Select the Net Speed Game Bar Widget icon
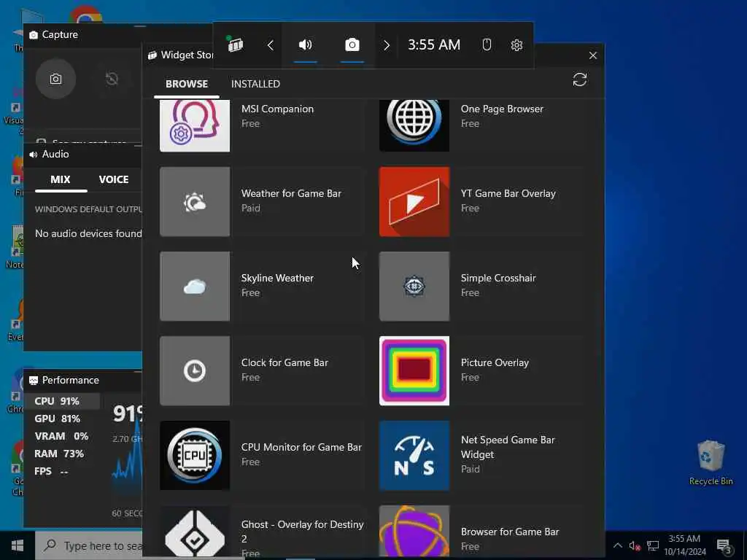Screen dimensions: 747x560 [x=414, y=456]
